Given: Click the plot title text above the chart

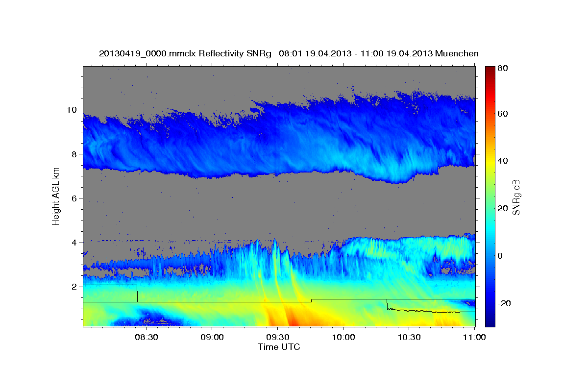Looking at the screenshot, I should coord(289,53).
